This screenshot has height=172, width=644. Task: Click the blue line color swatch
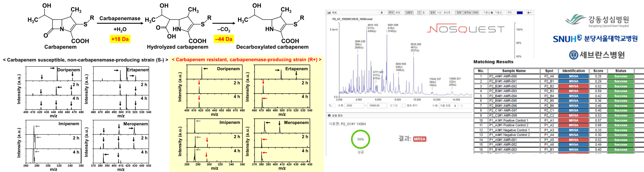(x=519, y=13)
